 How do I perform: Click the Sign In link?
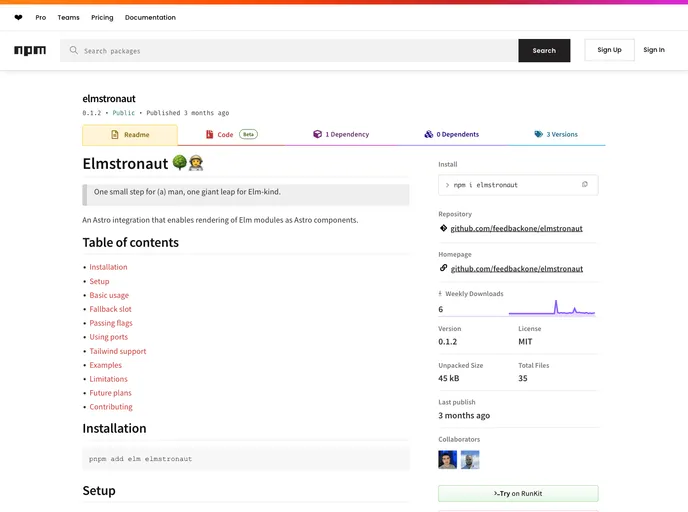coord(654,50)
